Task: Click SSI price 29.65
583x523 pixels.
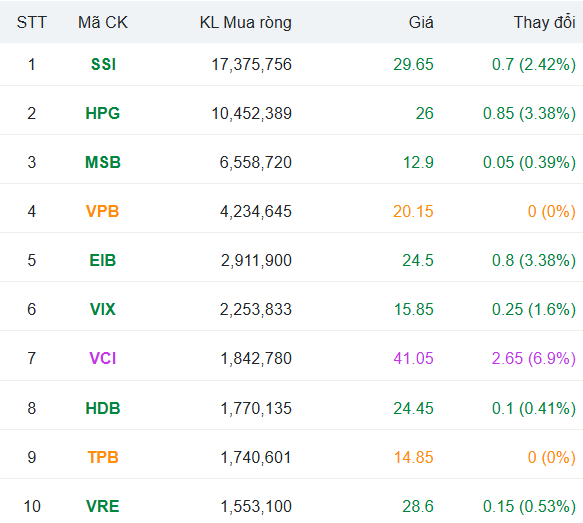Action: pos(413,64)
